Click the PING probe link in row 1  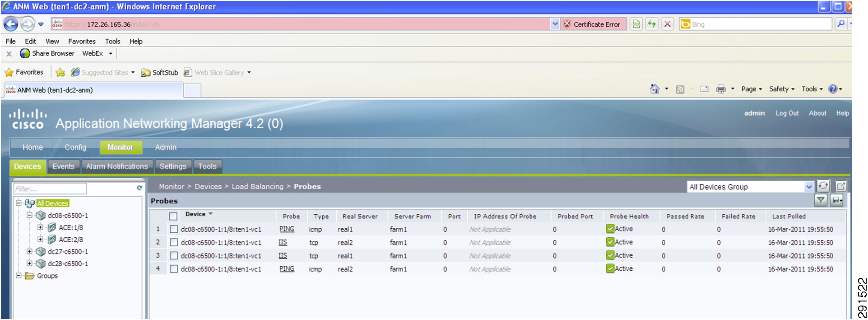287,229
